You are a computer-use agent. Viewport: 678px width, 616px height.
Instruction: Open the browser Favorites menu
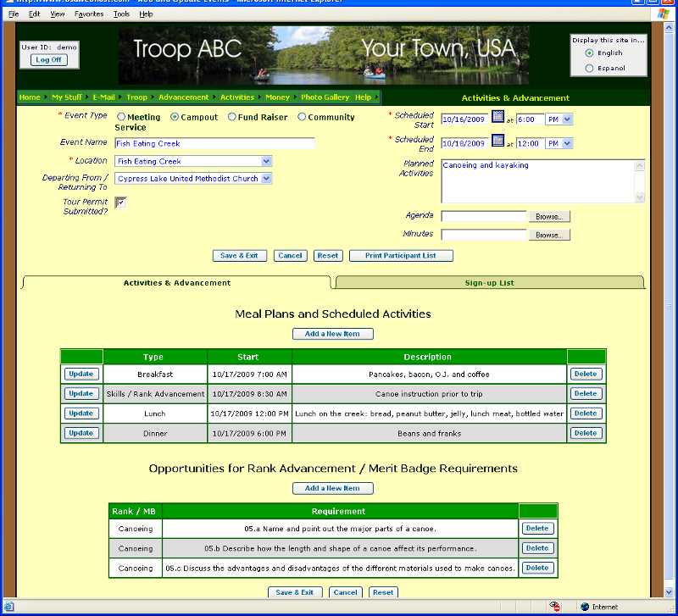tap(89, 14)
